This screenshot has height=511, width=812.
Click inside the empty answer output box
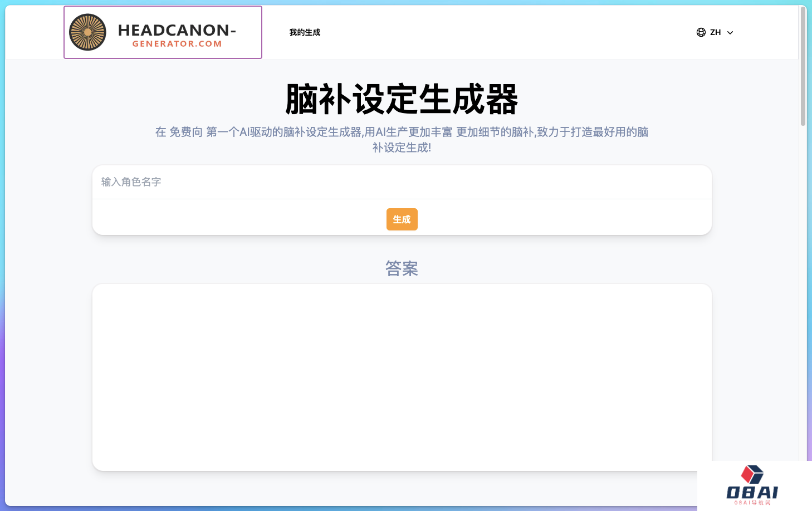tap(402, 377)
